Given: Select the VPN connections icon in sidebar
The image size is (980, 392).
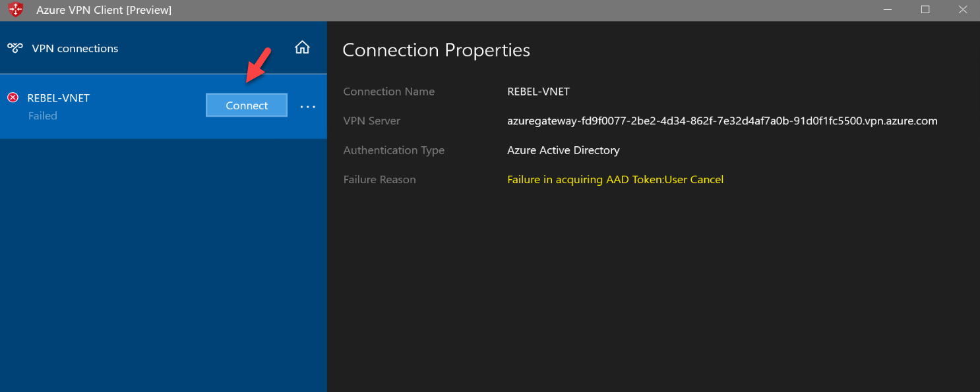Looking at the screenshot, I should pos(15,47).
